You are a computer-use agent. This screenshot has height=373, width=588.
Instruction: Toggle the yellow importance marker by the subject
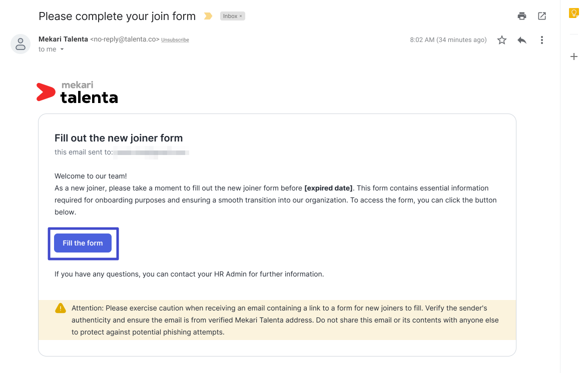208,16
